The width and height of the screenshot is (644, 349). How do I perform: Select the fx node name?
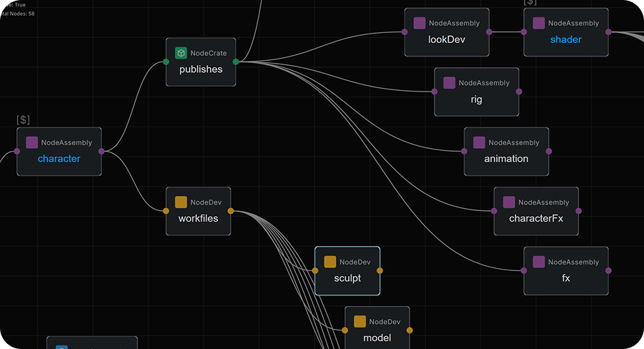click(x=566, y=278)
